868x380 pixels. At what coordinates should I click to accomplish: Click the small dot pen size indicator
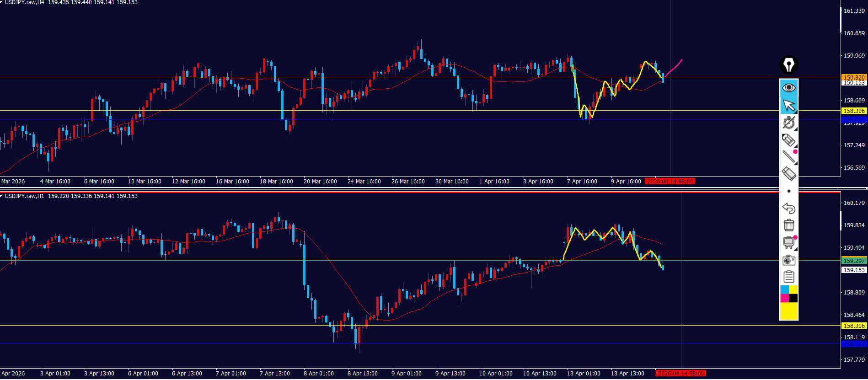pos(788,191)
